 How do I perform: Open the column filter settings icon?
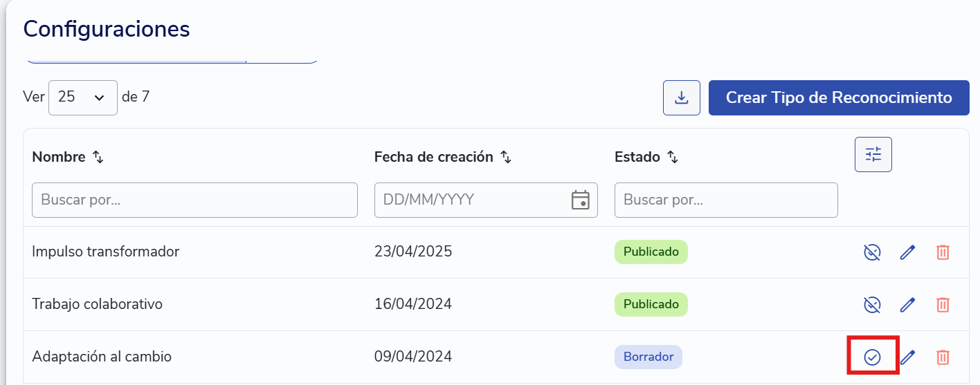coord(873,154)
